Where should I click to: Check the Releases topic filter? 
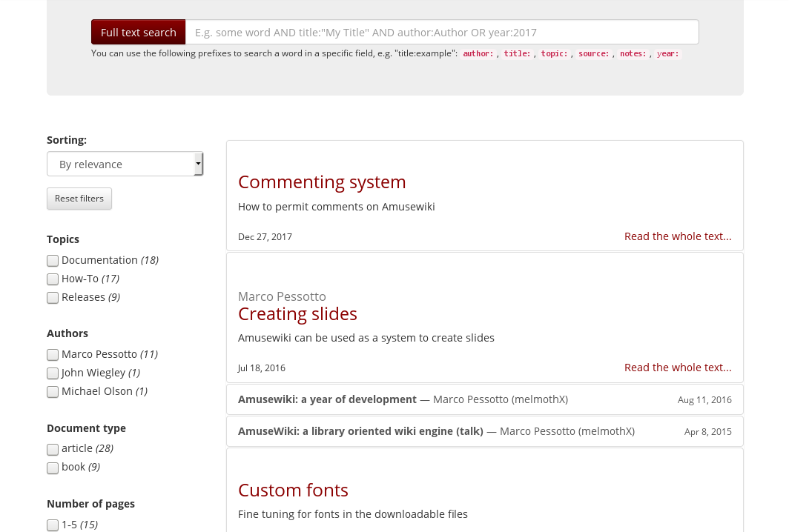coord(53,298)
